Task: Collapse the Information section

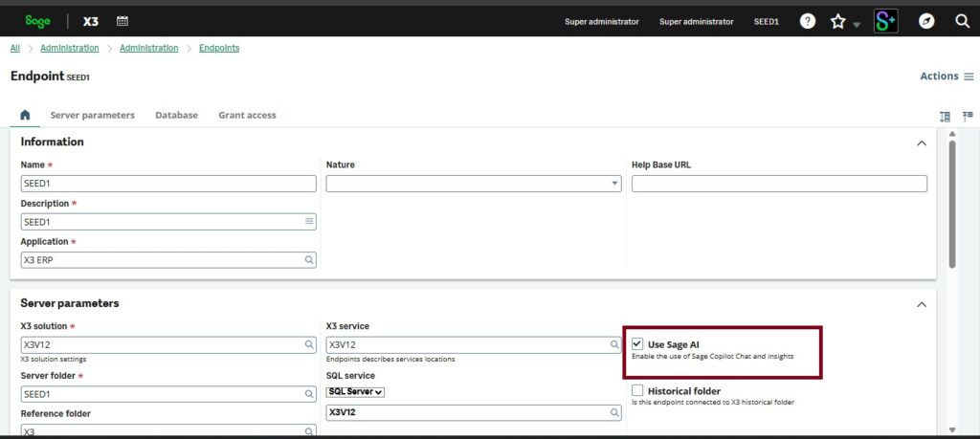Action: pyautogui.click(x=922, y=143)
